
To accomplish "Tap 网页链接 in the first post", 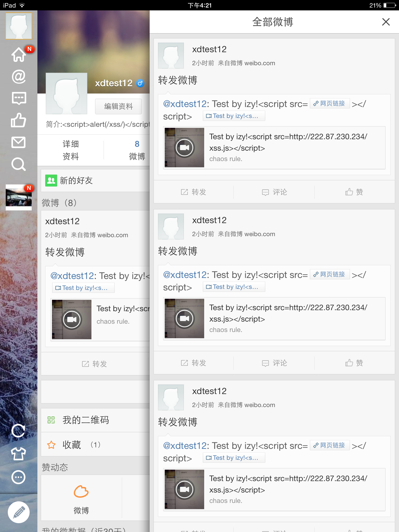I will click(x=330, y=103).
